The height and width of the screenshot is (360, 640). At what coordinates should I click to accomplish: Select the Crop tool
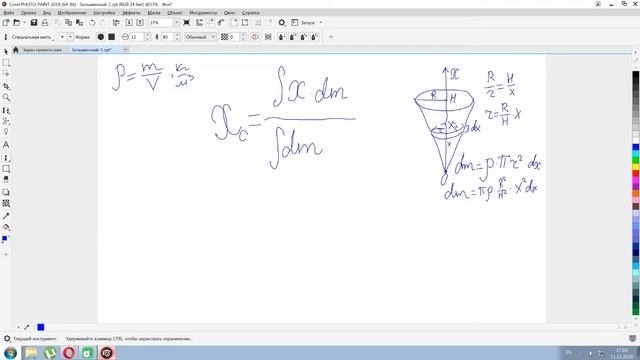click(x=6, y=87)
